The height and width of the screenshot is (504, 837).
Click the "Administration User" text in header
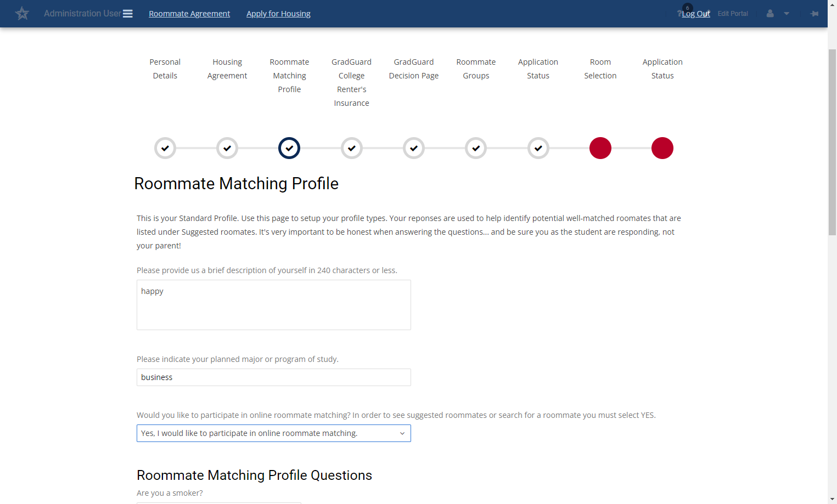tap(82, 14)
